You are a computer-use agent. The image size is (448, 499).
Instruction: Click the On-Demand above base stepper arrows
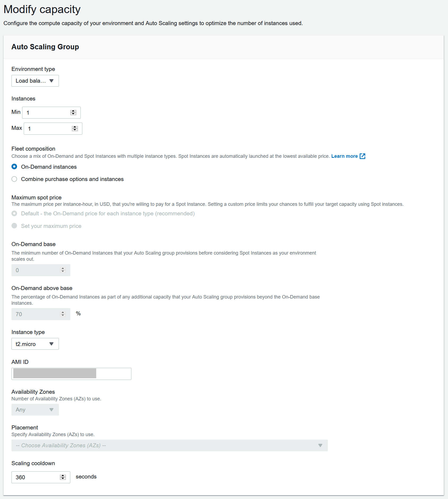click(x=63, y=314)
